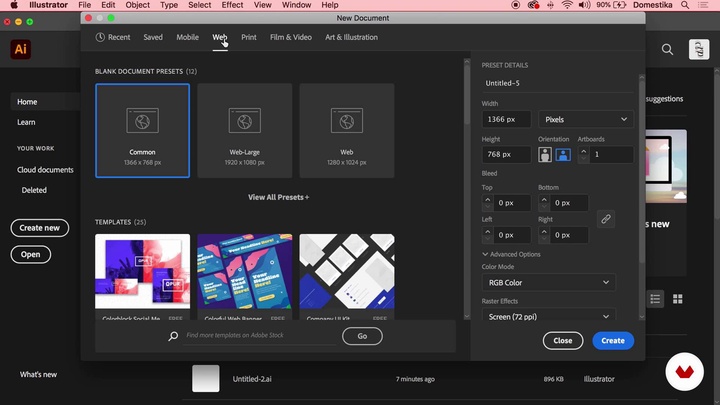Click the Web-Large preset icon
This screenshot has height=405, width=720.
click(244, 121)
